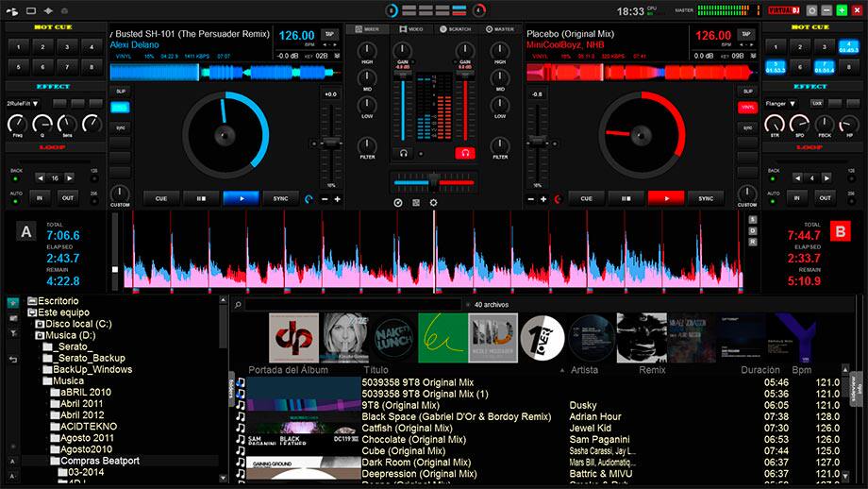
Task: Switch to the MIXER tab
Action: tap(367, 29)
